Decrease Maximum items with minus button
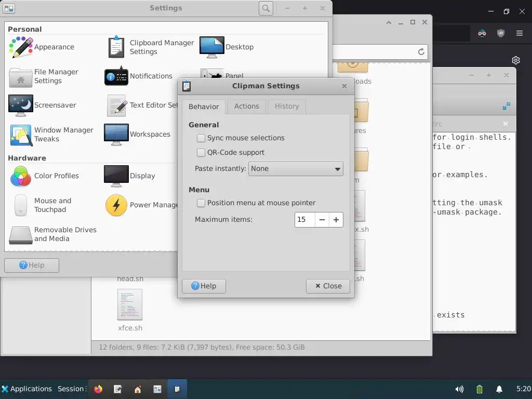Viewport: 532px width, 399px height. click(322, 220)
